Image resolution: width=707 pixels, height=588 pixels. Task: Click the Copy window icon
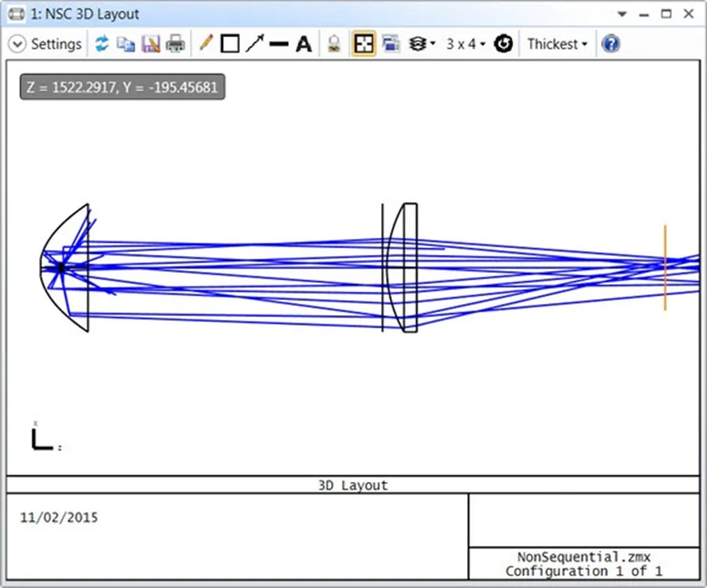(x=126, y=43)
